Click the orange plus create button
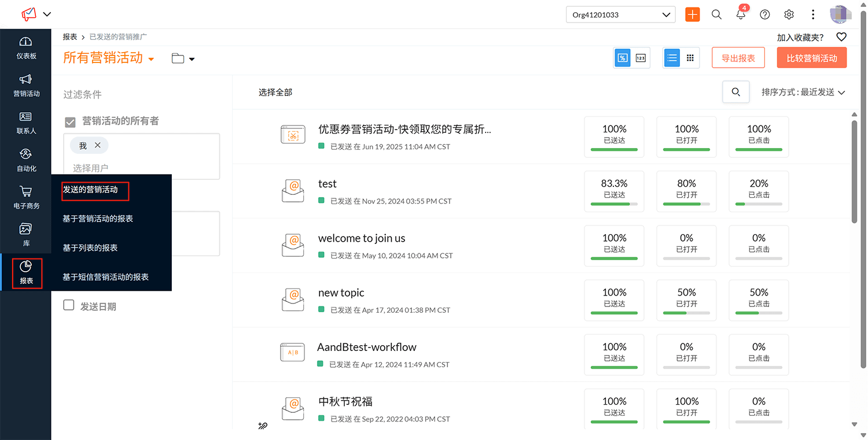This screenshot has height=440, width=868. click(692, 15)
